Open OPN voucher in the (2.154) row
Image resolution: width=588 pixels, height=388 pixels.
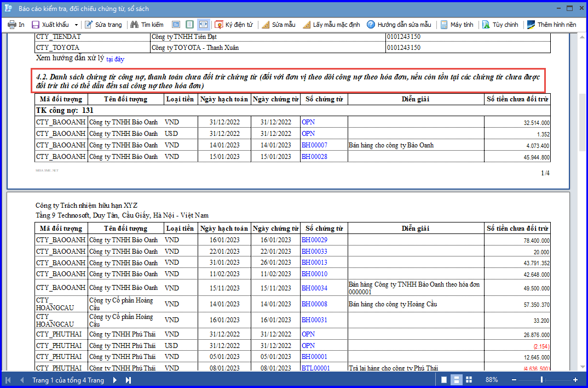click(308, 346)
